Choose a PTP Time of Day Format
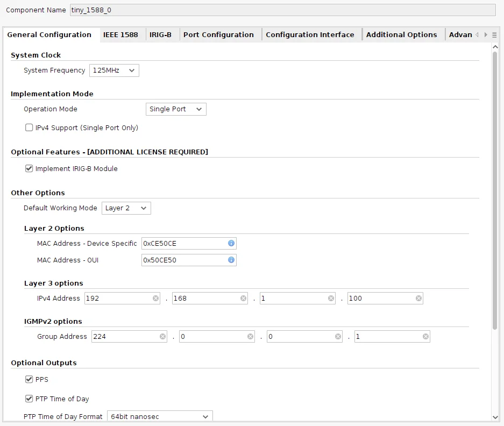Viewport: 504px width, 426px height. coord(160,417)
